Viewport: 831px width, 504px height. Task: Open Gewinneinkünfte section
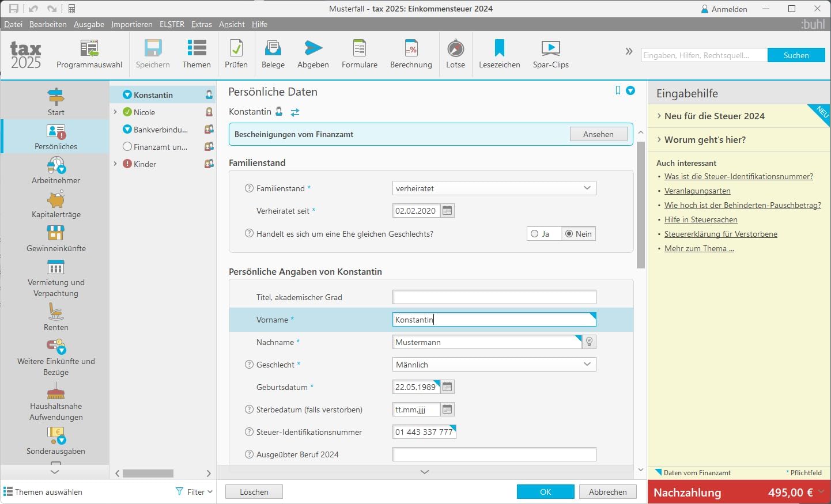coord(56,238)
